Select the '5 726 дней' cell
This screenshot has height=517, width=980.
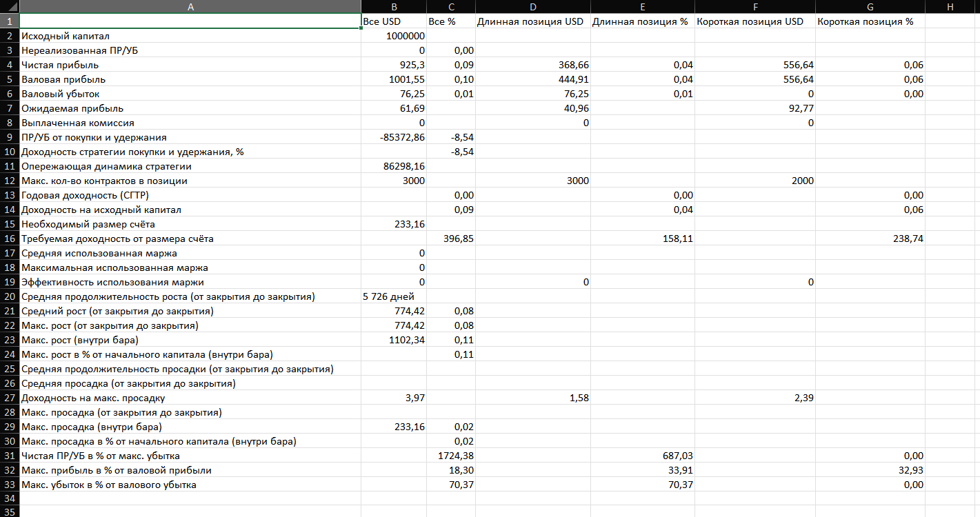[x=394, y=296]
